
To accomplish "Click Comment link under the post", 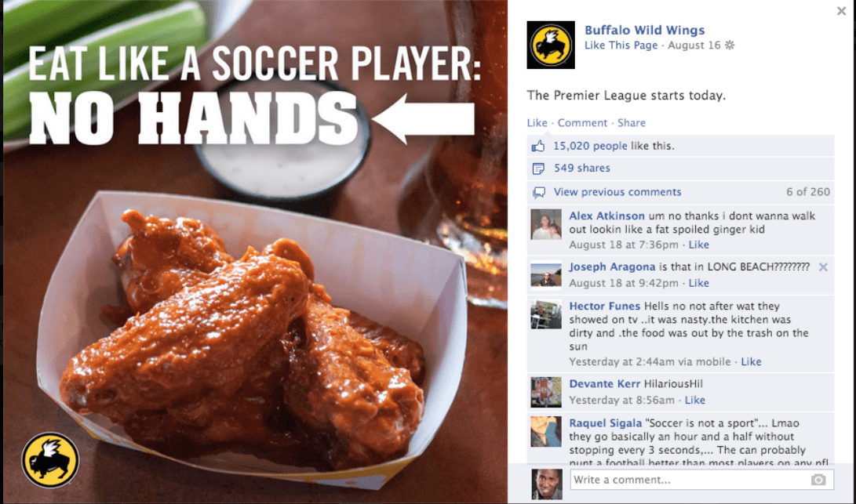I will click(x=582, y=123).
